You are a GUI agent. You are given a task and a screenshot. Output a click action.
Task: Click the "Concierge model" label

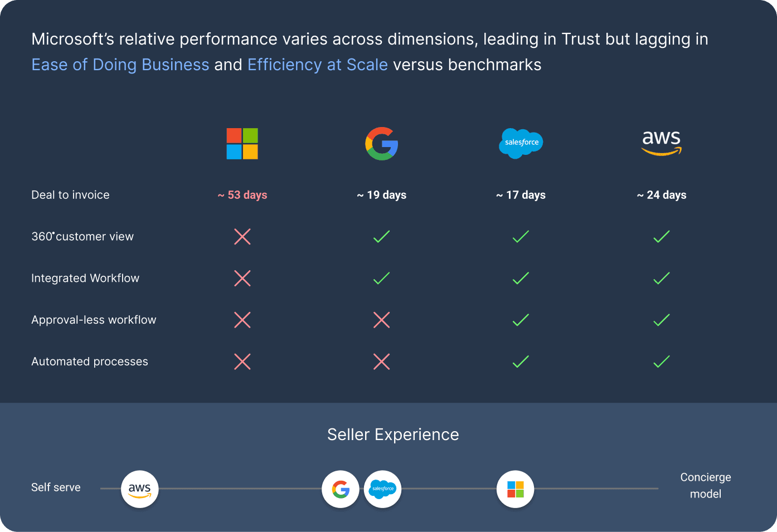coord(706,486)
